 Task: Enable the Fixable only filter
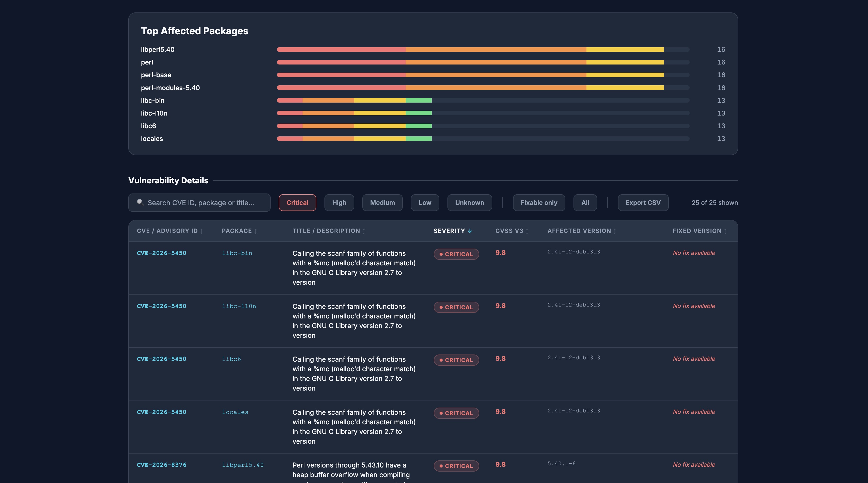click(539, 202)
